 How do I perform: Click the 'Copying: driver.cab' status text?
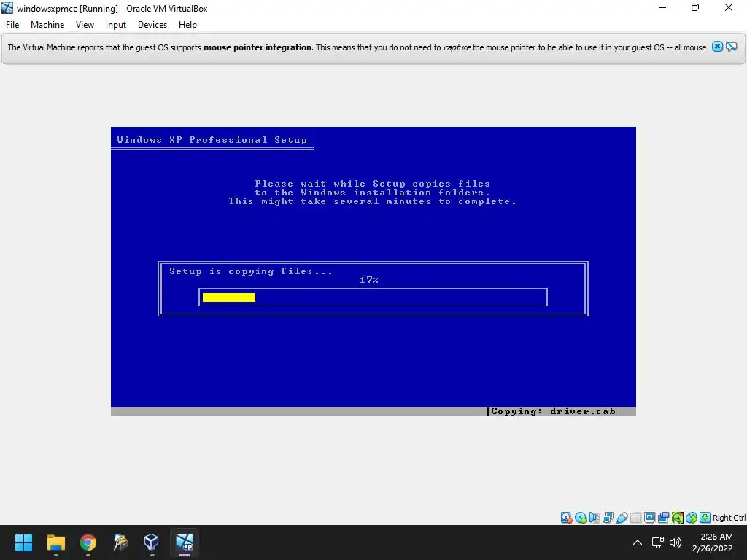click(x=553, y=411)
